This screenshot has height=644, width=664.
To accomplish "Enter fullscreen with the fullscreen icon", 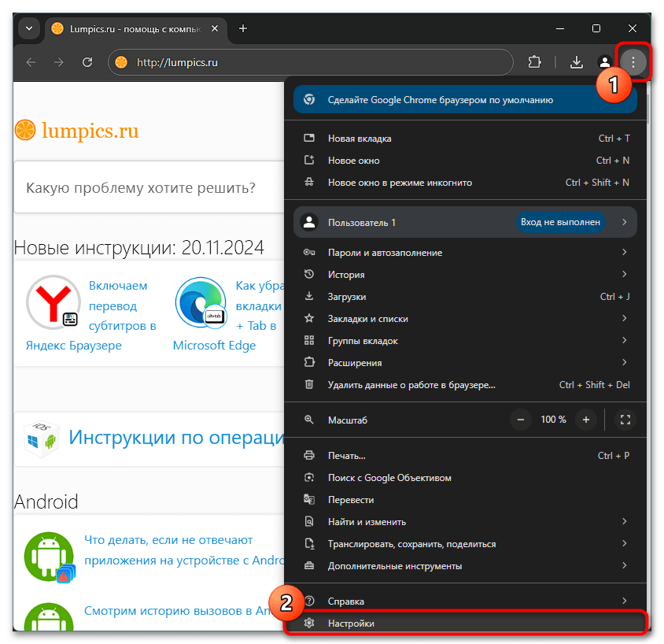I will (x=625, y=420).
